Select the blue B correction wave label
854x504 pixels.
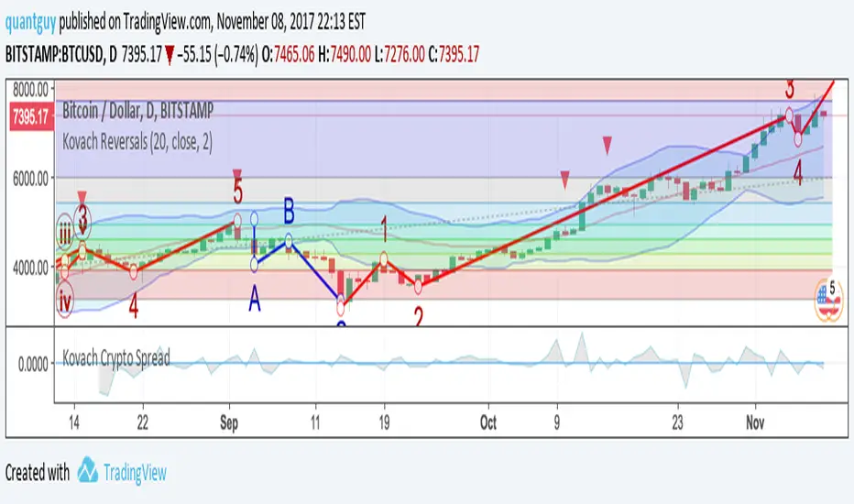289,211
